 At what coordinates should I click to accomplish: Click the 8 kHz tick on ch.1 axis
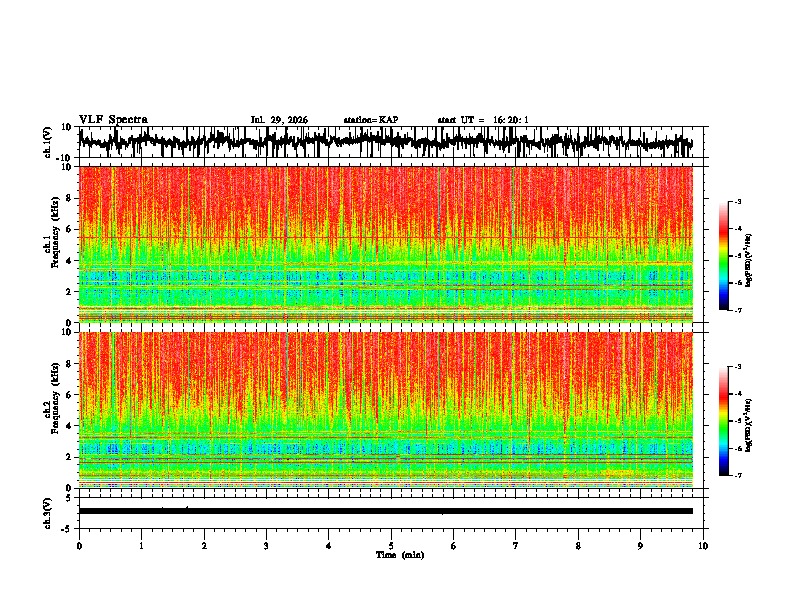(x=69, y=198)
